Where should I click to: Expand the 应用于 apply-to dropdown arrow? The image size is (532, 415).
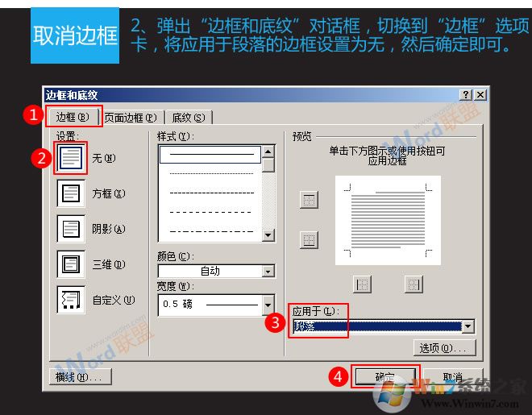[x=468, y=326]
